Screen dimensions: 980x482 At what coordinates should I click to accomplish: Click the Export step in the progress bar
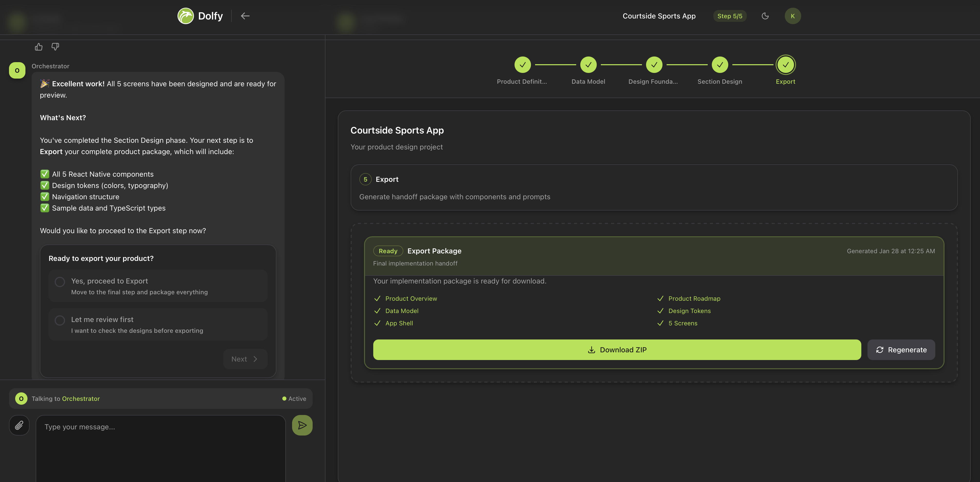(786, 65)
